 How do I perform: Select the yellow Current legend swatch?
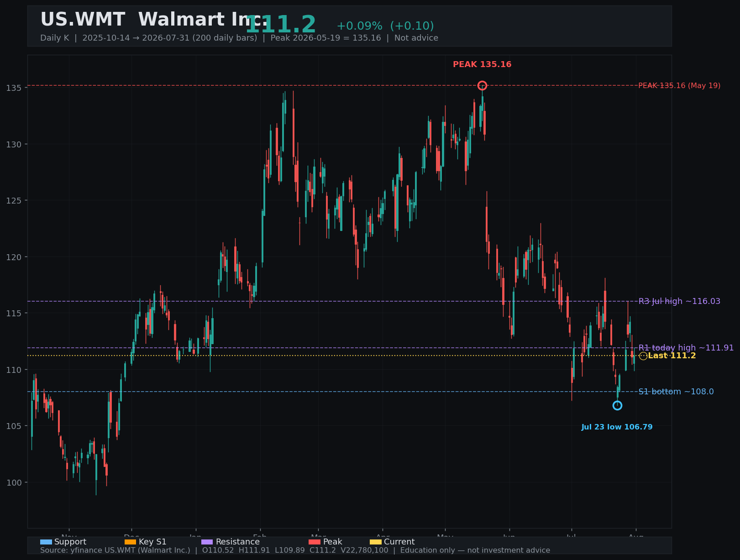coord(376,542)
